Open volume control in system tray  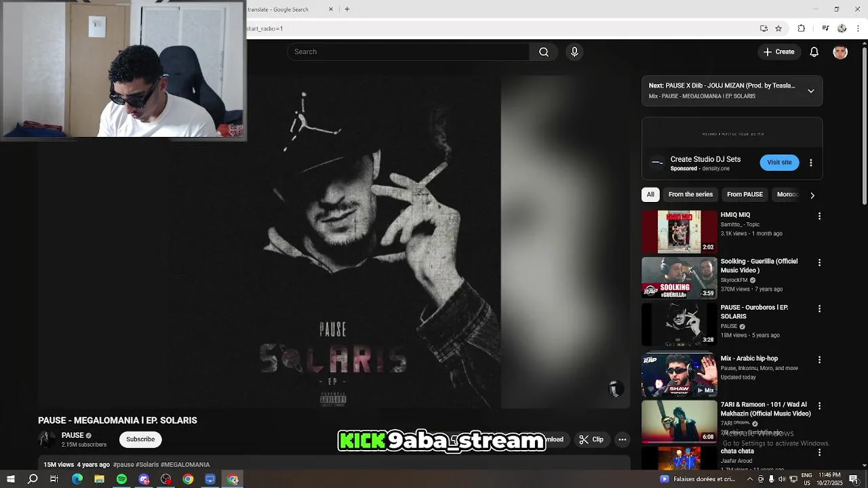point(783,479)
